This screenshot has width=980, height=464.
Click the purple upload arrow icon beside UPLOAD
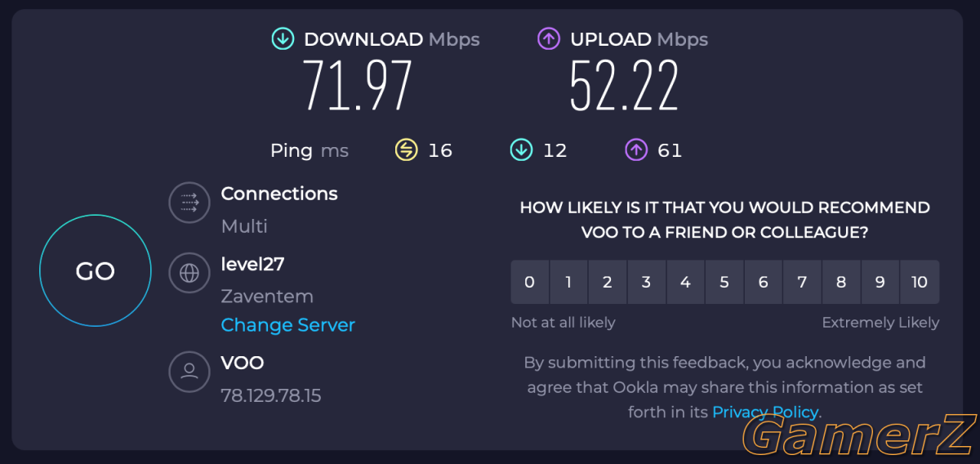pyautogui.click(x=549, y=38)
